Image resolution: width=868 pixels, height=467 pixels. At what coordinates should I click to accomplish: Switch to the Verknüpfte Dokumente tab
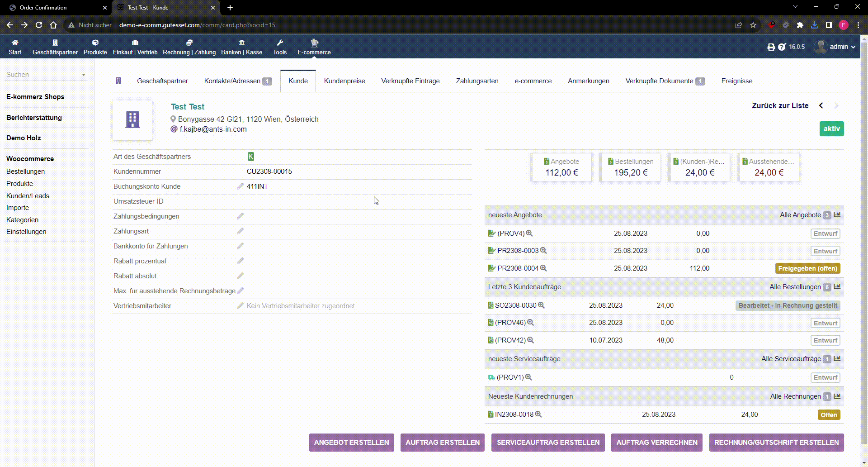[x=665, y=81]
